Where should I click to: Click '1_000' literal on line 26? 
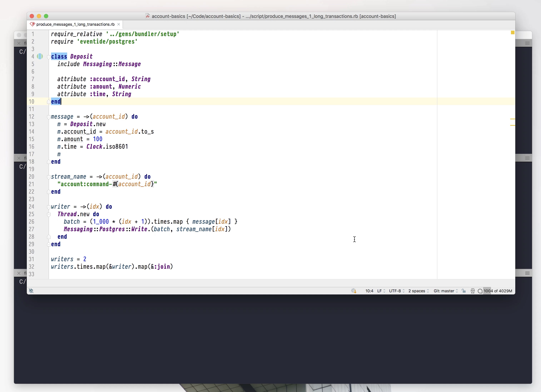pyautogui.click(x=101, y=222)
